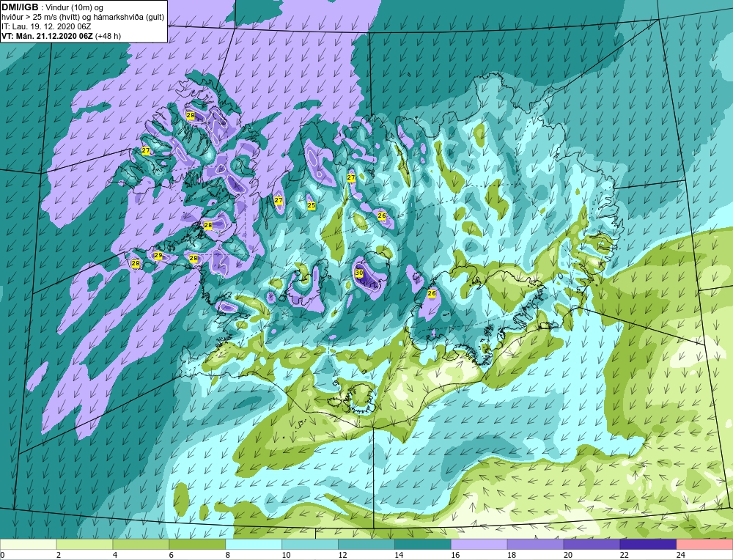Select the dark indigo 22–24 m/s legend swatch
Image resolution: width=733 pixels, height=560 pixels.
pyautogui.click(x=648, y=545)
